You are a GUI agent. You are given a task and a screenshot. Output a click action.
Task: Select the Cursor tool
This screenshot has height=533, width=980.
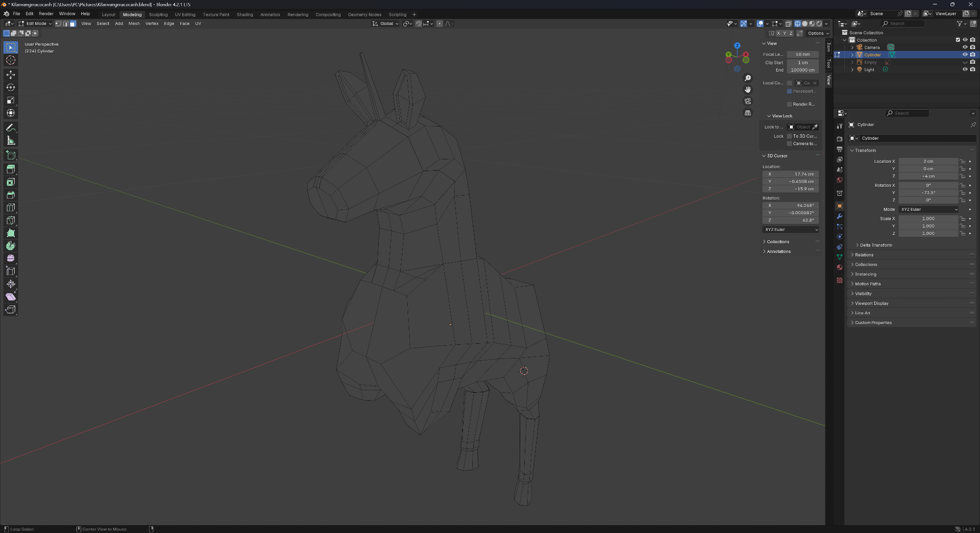point(10,60)
